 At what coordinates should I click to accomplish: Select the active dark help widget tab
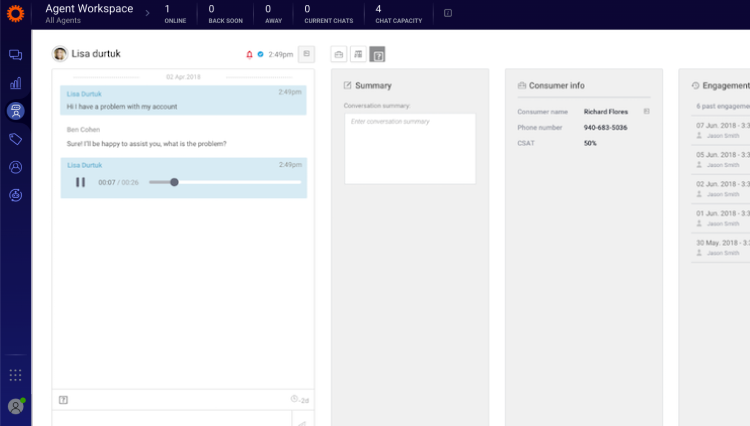377,54
